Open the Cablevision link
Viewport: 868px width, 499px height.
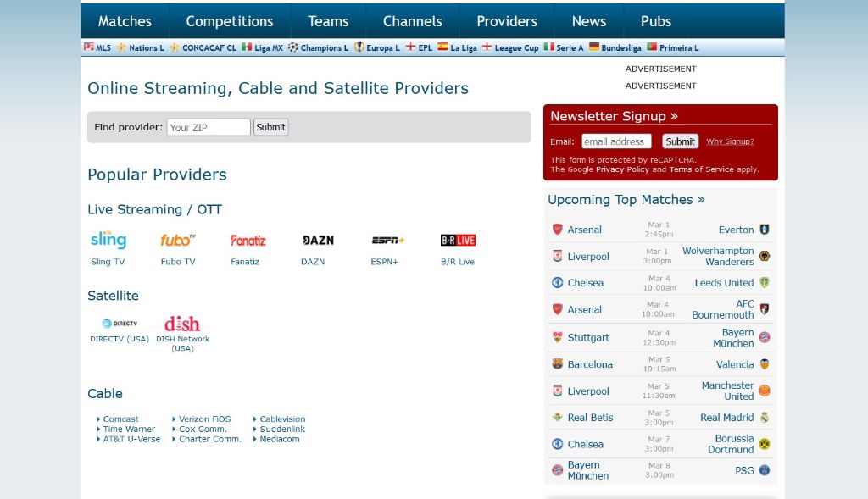pyautogui.click(x=283, y=419)
